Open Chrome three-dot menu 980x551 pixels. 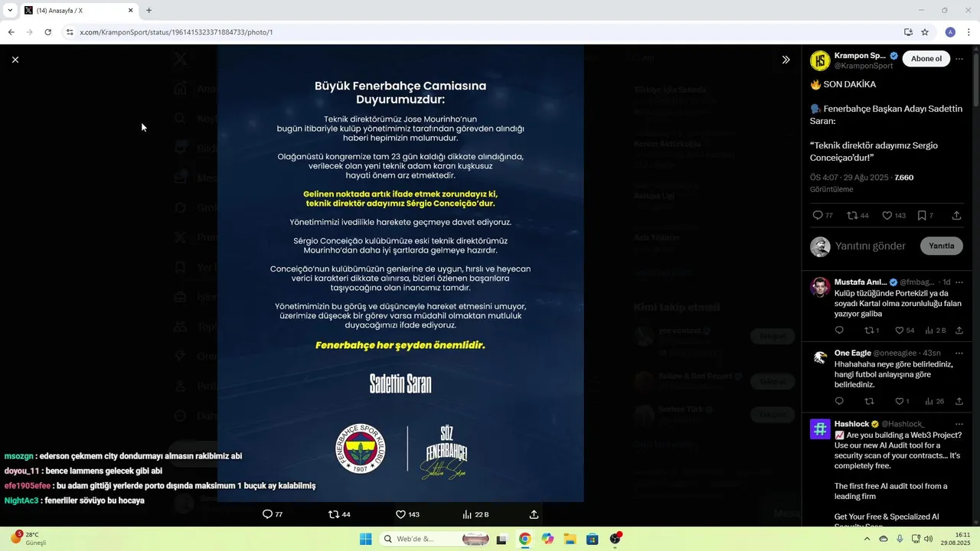[x=969, y=32]
